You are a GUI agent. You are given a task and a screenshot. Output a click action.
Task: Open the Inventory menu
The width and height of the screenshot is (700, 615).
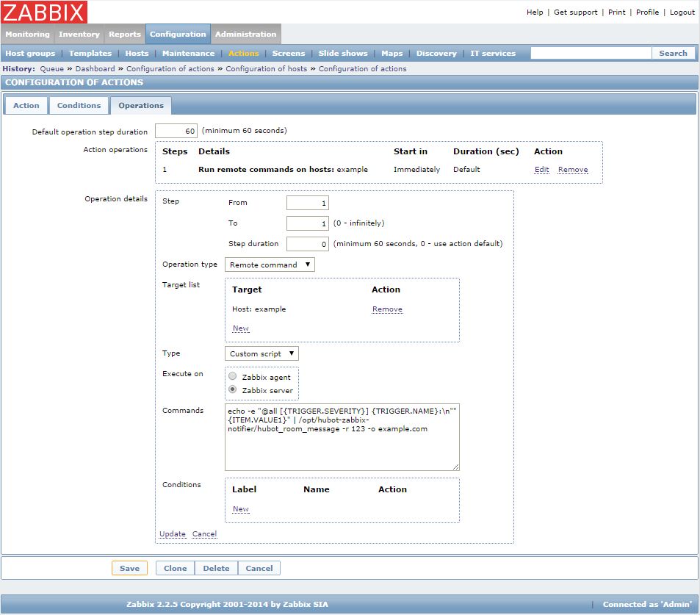pyautogui.click(x=79, y=35)
